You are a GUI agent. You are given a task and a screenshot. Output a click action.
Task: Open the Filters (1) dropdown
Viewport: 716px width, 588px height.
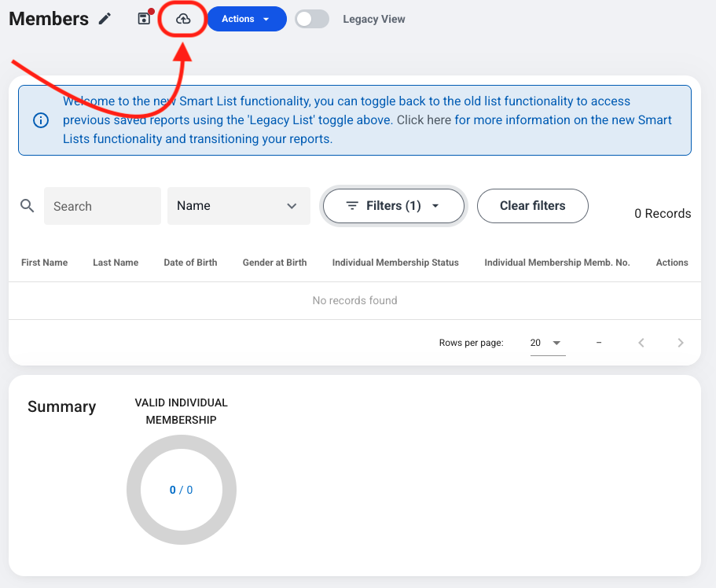point(394,206)
